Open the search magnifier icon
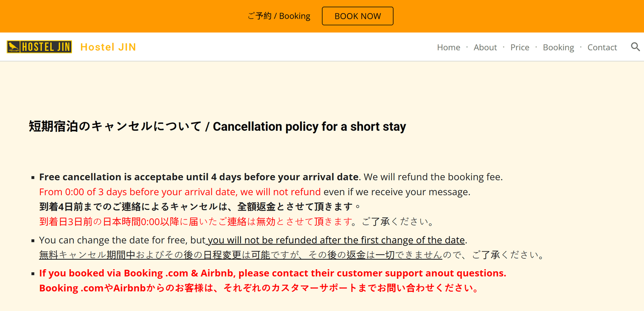Image resolution: width=644 pixels, height=311 pixels. 635,47
